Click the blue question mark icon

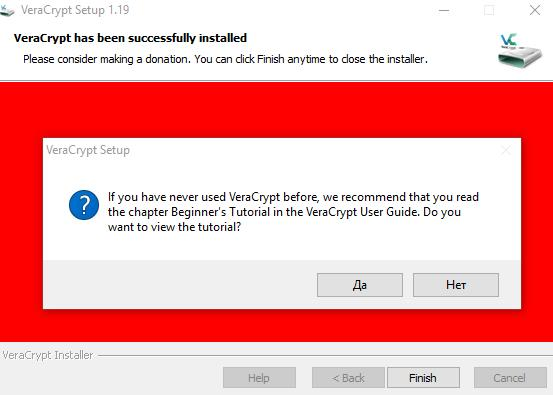(x=84, y=205)
